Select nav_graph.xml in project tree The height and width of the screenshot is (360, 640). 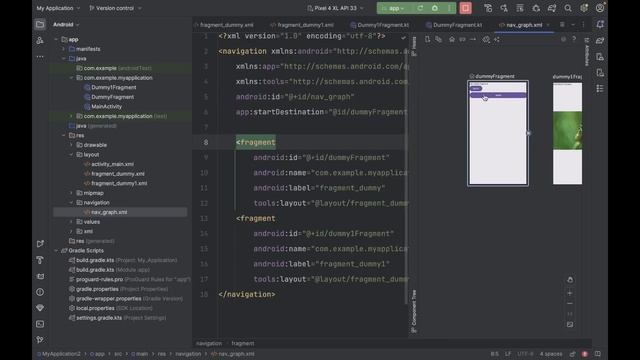pyautogui.click(x=109, y=212)
